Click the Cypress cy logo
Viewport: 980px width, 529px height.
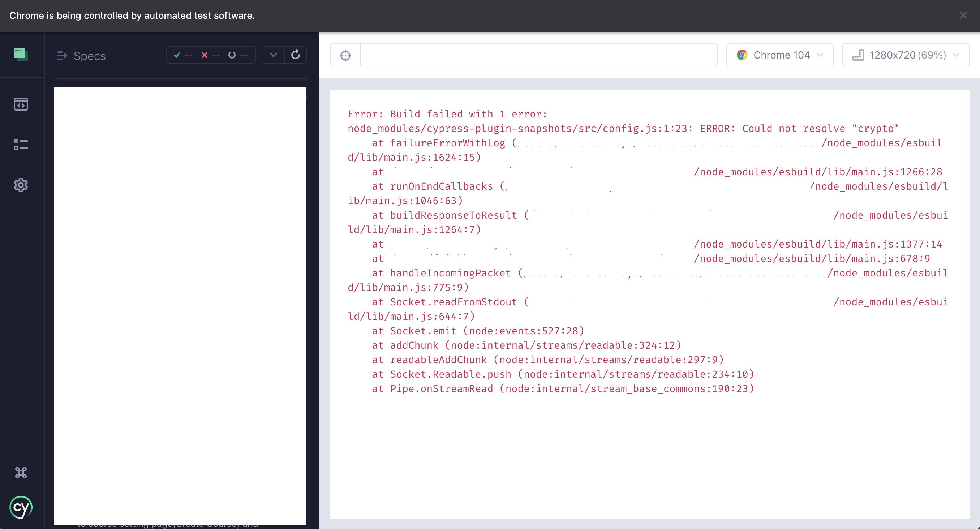[21, 507]
